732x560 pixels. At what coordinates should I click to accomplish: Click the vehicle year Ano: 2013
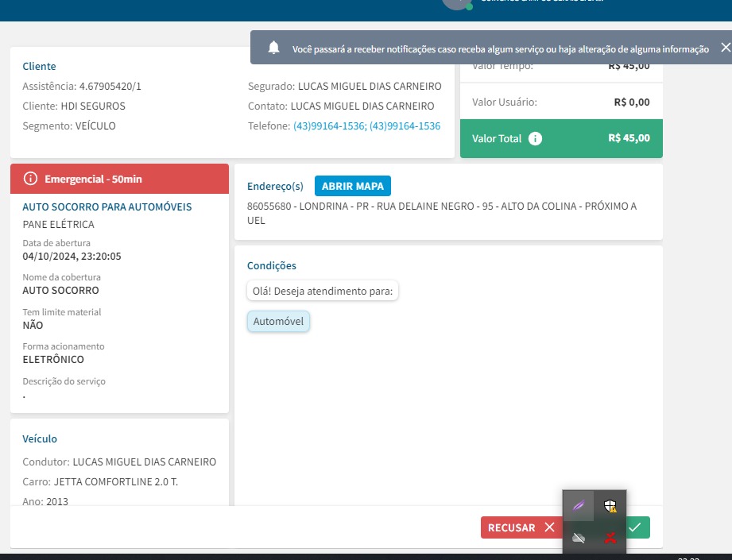point(45,502)
